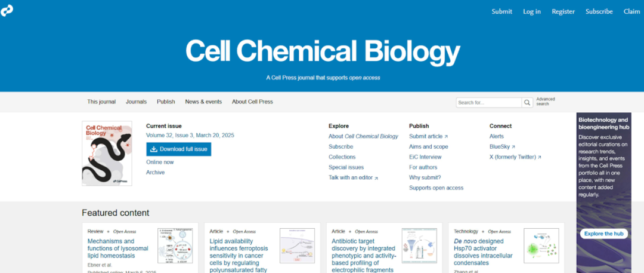Click the Explore the hub button
The width and height of the screenshot is (644, 273).
tap(603, 234)
